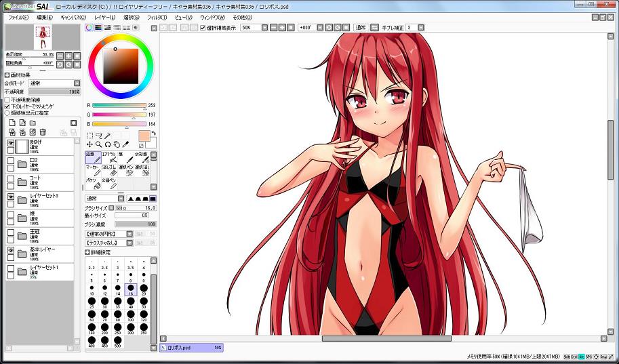Open the フィルタ(T) menu

[x=156, y=17]
